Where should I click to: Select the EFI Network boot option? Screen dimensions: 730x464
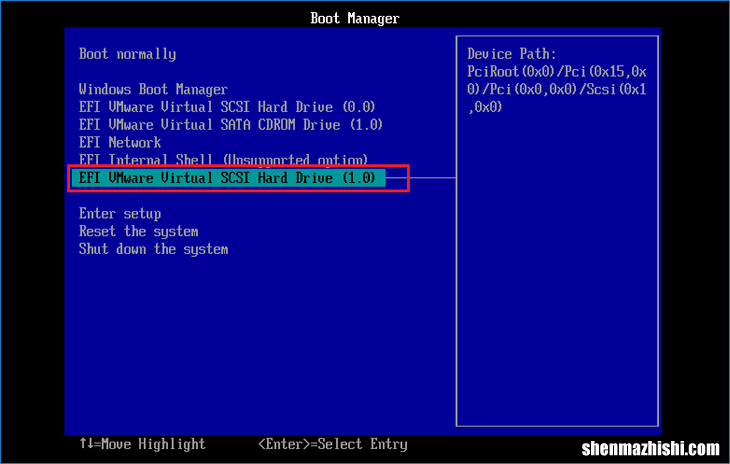pyautogui.click(x=120, y=142)
